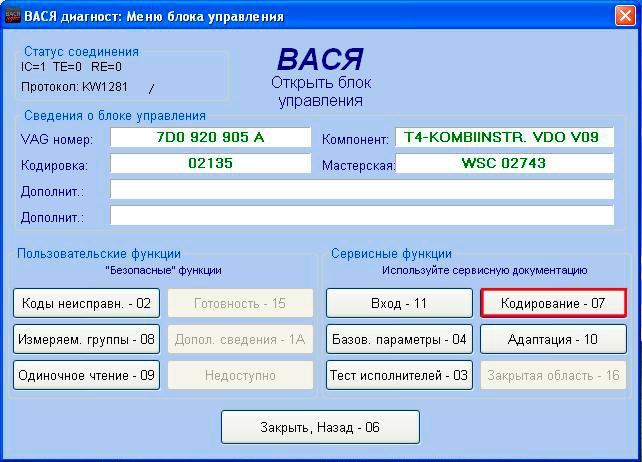Viewport: 642px width, 462px height.
Task: Open Одиночное чтение - 09
Action: 86,375
